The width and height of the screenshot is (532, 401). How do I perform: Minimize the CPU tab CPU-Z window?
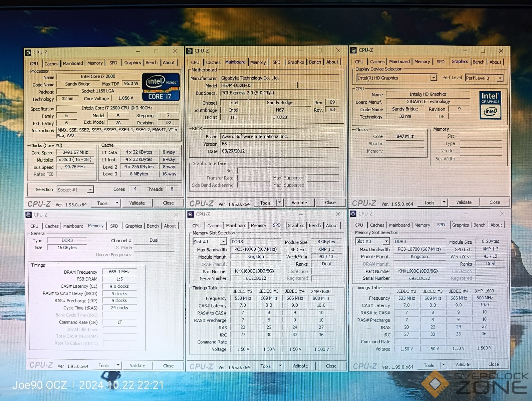(138, 51)
